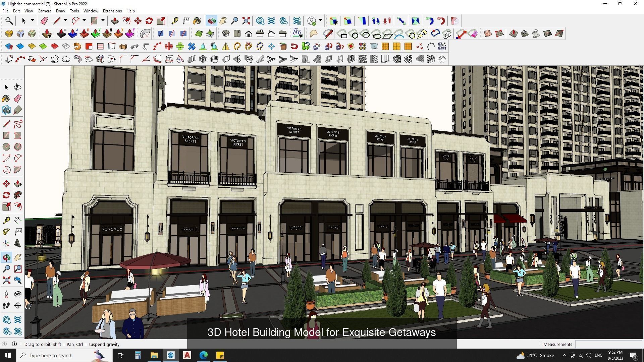Open the Tools menu
Image resolution: width=644 pixels, height=362 pixels.
[x=74, y=11]
